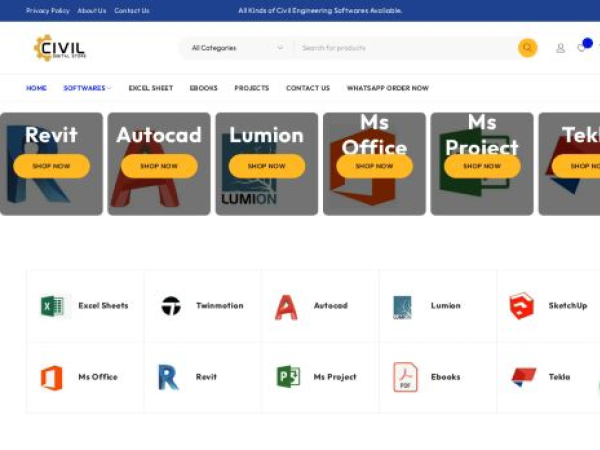Expand the Softwares menu chevron
The width and height of the screenshot is (600, 450).
coord(109,88)
